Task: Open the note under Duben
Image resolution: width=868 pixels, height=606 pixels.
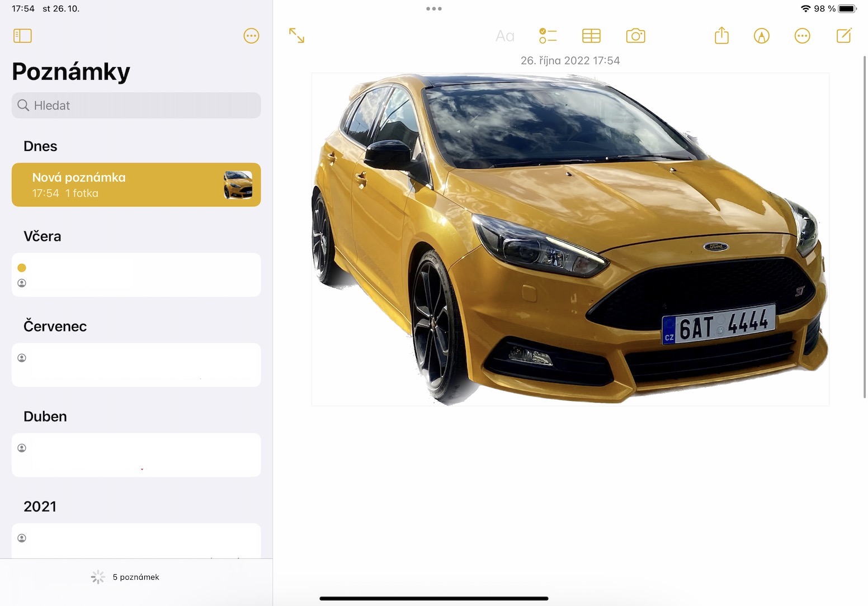Action: (x=136, y=454)
